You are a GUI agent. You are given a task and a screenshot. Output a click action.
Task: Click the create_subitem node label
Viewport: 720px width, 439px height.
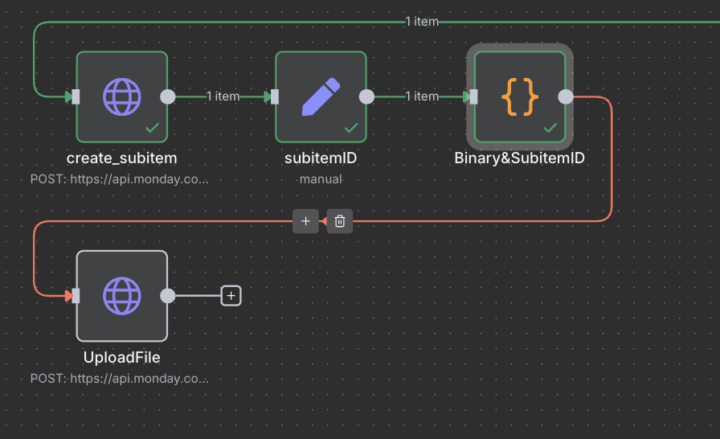pos(122,158)
